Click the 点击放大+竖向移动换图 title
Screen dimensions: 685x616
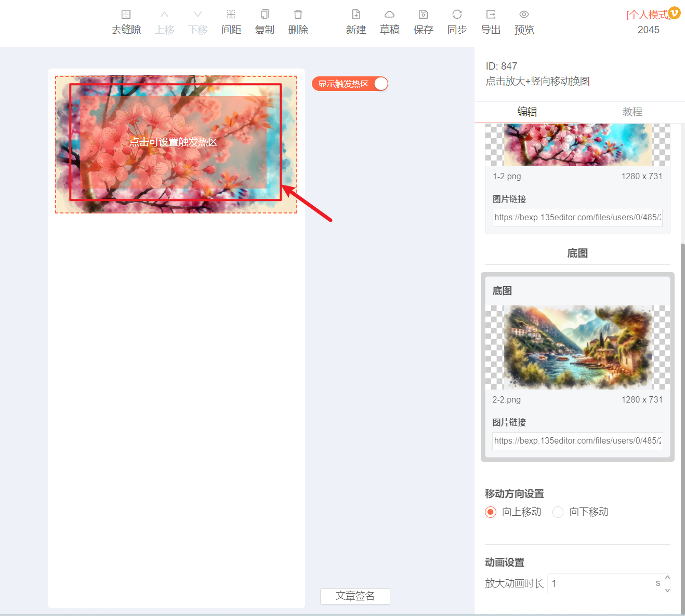pos(537,81)
